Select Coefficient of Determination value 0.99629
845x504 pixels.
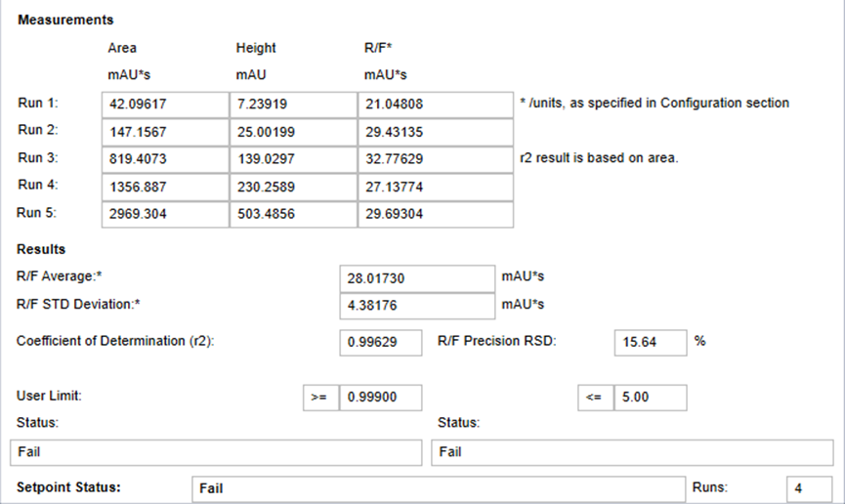pos(380,343)
